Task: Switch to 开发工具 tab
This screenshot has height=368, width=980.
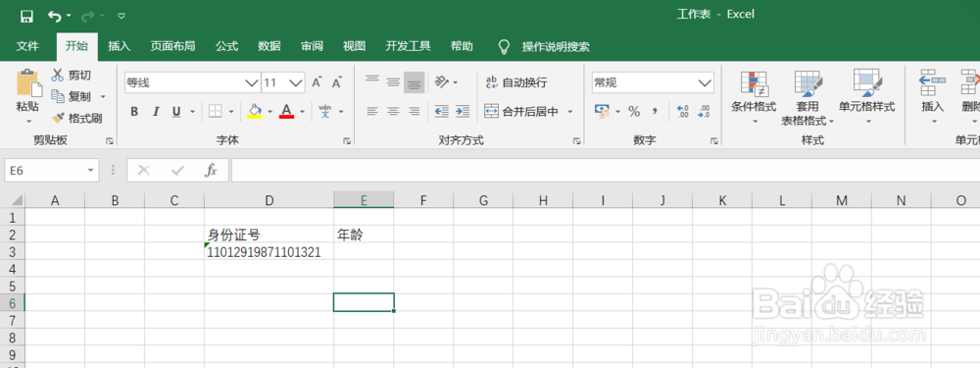Action: 408,46
